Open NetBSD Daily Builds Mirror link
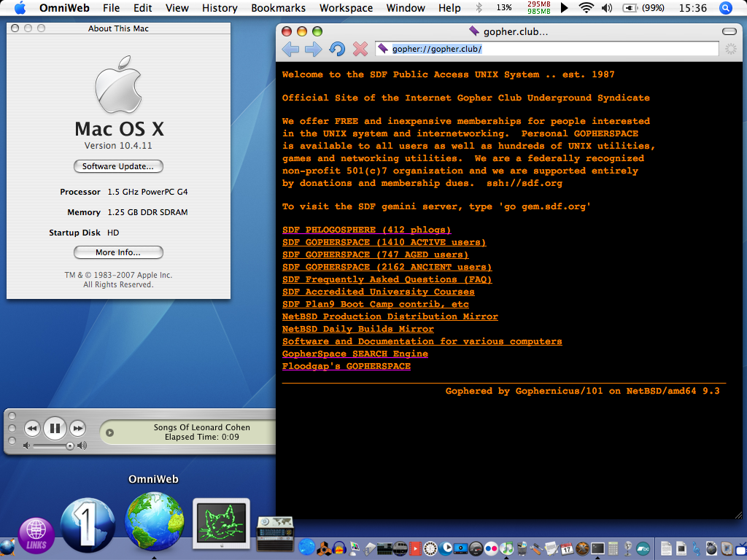 [x=357, y=329]
